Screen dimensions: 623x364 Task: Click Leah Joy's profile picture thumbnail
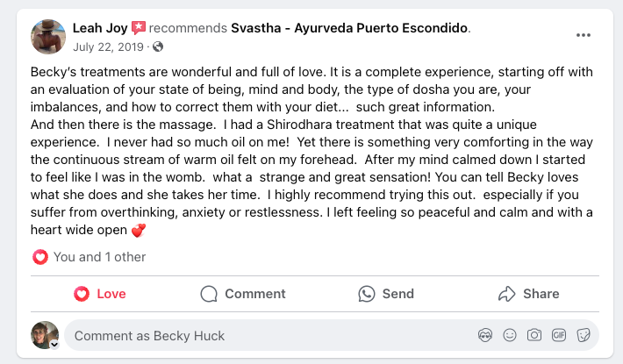tap(47, 36)
